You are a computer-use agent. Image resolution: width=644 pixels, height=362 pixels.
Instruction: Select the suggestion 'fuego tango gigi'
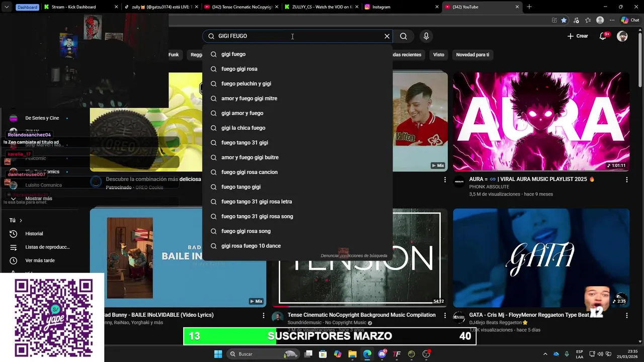pyautogui.click(x=297, y=187)
